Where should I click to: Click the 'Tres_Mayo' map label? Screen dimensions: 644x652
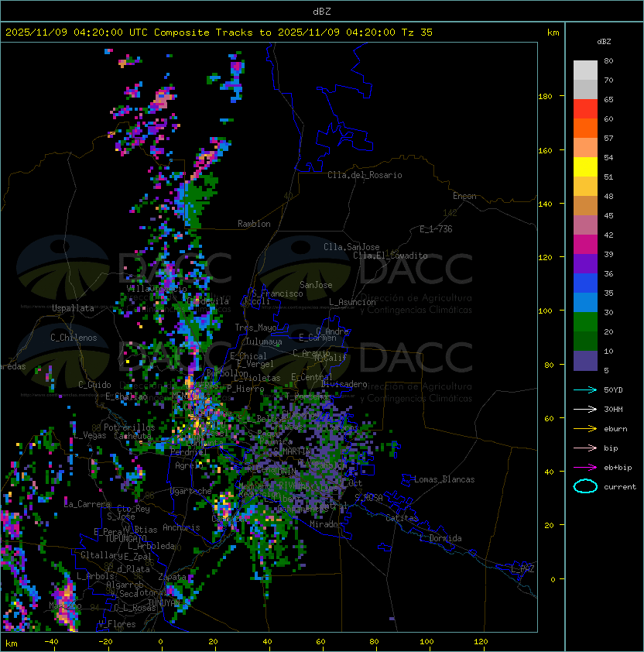255,328
